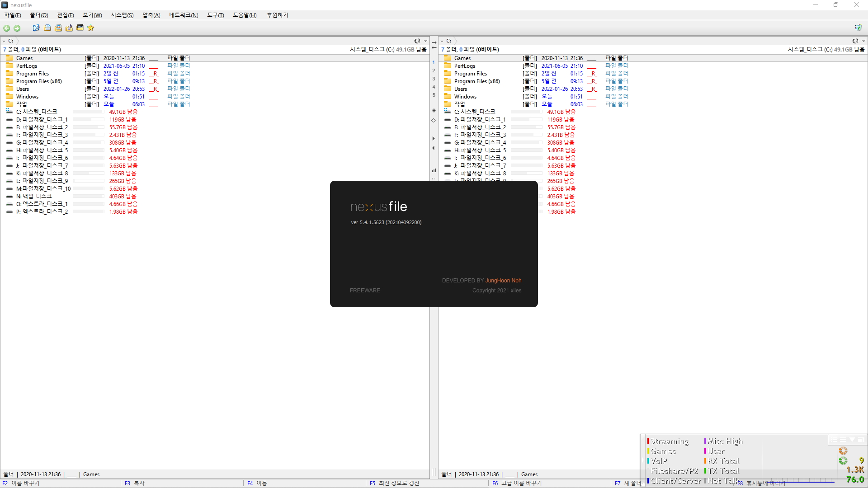Open the 보기(W) menu
868x488 pixels.
click(x=92, y=15)
